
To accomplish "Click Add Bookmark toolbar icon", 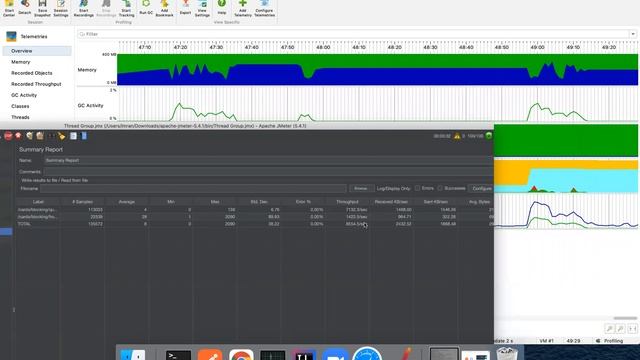I will pos(164,8).
